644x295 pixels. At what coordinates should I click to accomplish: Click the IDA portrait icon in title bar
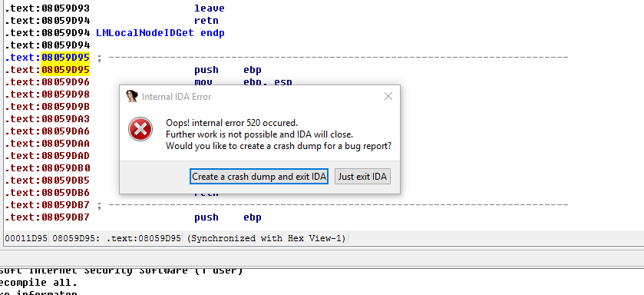pos(131,96)
